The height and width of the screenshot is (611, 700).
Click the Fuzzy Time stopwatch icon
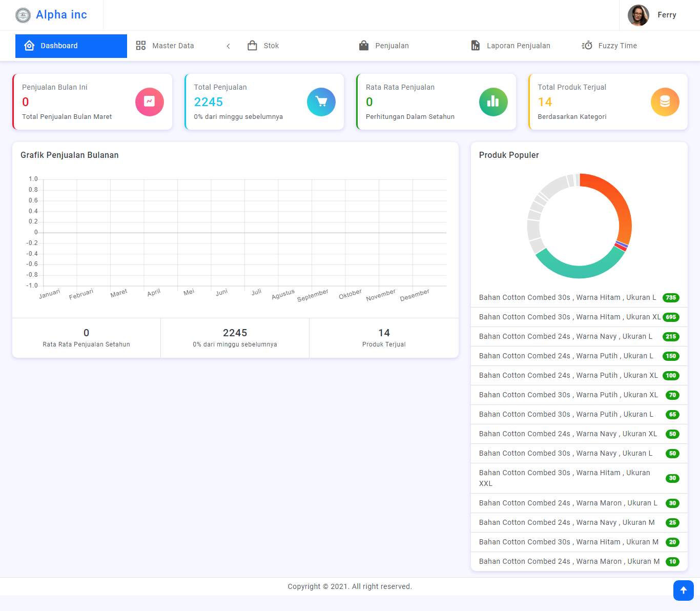click(587, 46)
